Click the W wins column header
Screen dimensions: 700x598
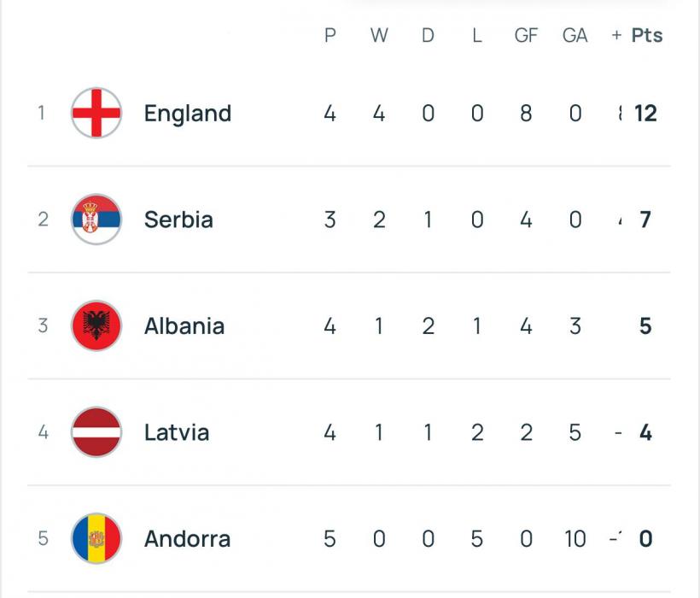379,35
